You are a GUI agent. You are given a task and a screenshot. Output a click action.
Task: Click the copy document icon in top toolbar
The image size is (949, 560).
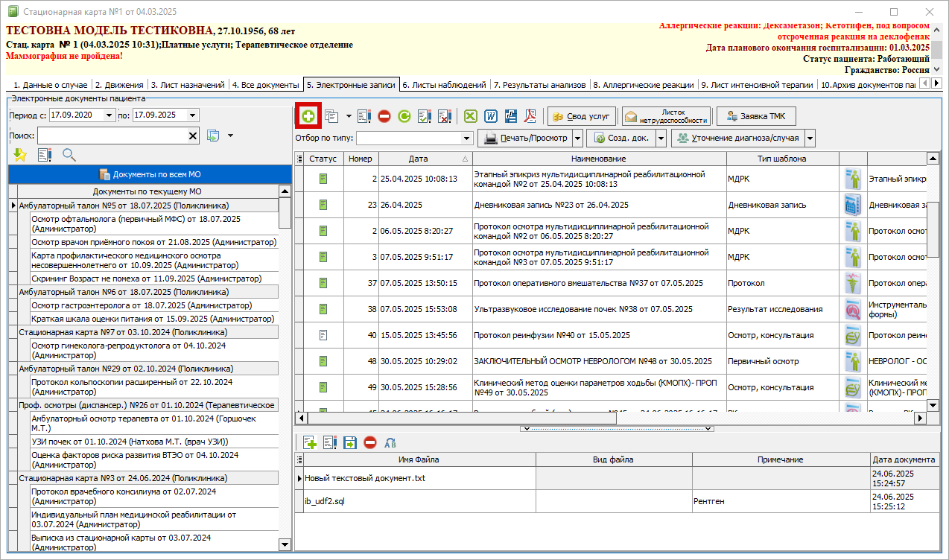(331, 116)
